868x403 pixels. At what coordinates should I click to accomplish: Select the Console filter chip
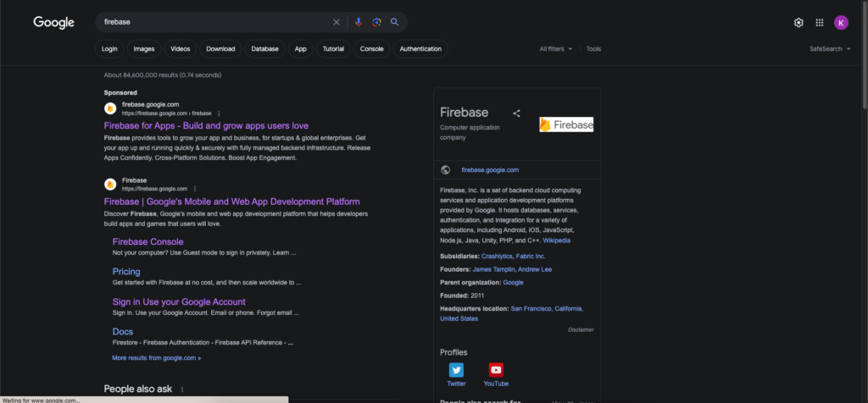coord(371,48)
